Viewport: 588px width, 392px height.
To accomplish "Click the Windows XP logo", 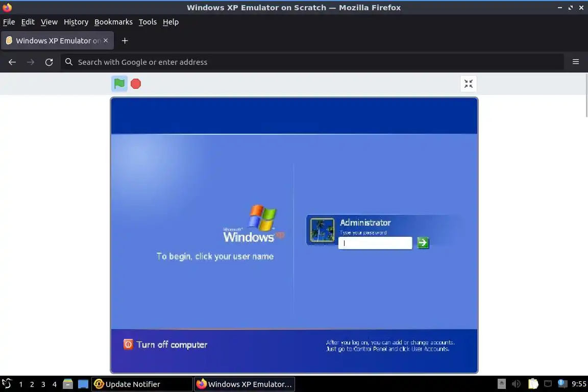I will [254, 224].
